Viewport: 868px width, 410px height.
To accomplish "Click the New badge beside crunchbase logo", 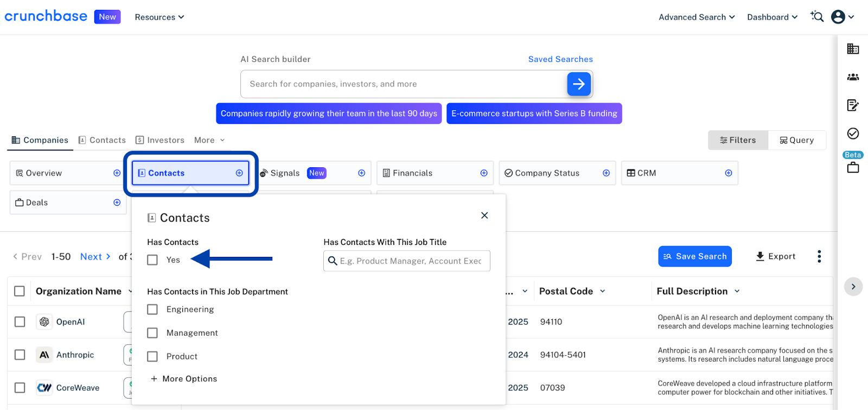I will coord(107,17).
